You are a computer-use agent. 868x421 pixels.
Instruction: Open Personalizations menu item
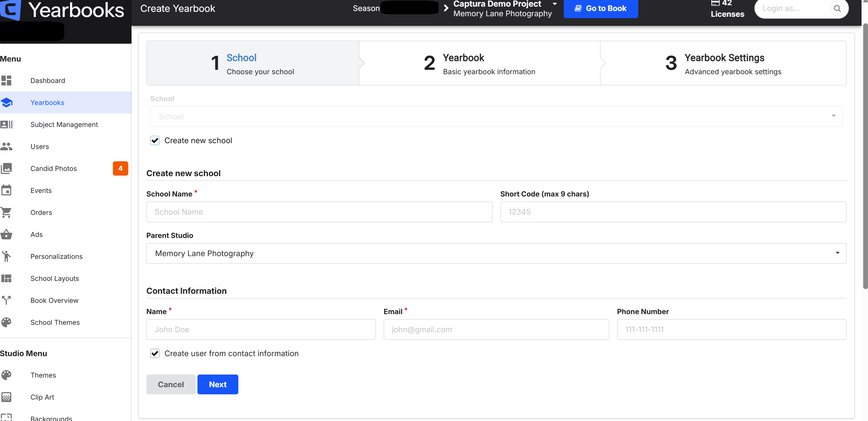tap(66, 256)
